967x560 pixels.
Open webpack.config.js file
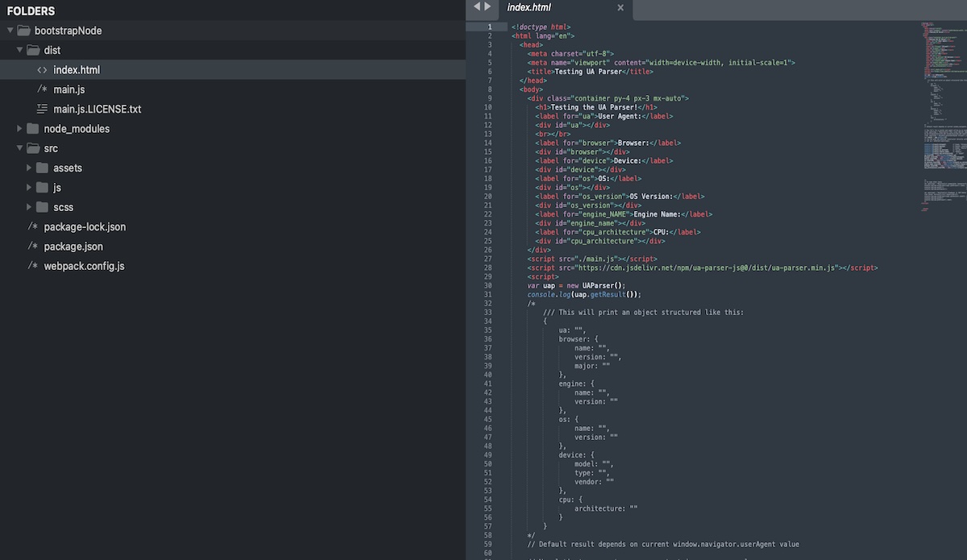coord(84,266)
